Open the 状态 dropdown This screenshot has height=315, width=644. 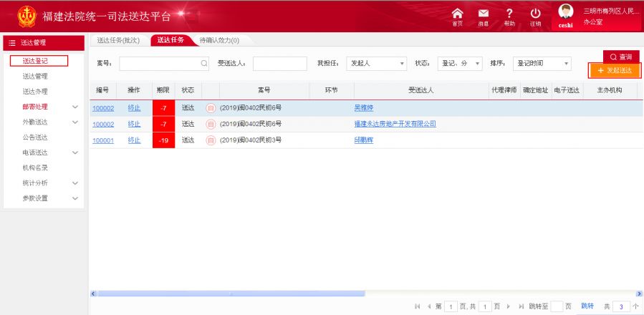point(460,64)
